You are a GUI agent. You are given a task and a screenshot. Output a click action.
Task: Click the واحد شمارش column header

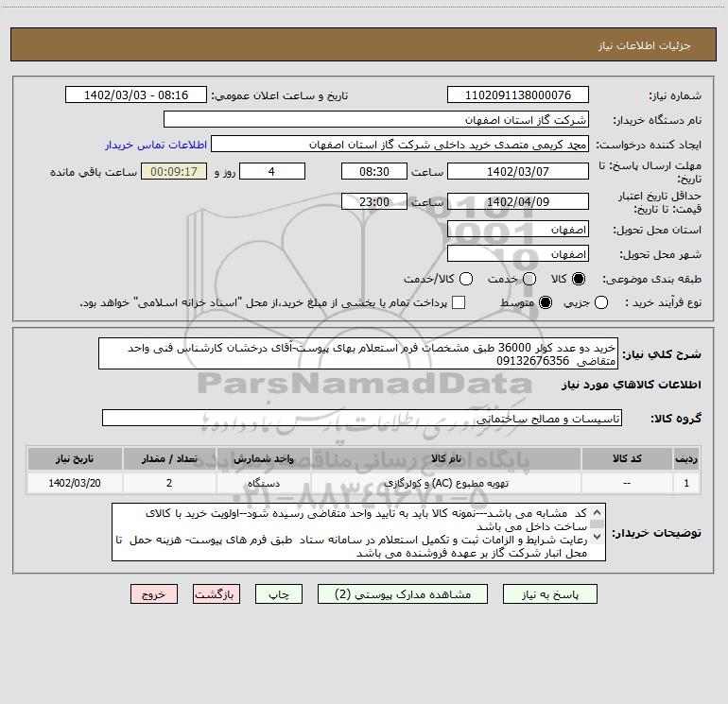[x=263, y=458]
